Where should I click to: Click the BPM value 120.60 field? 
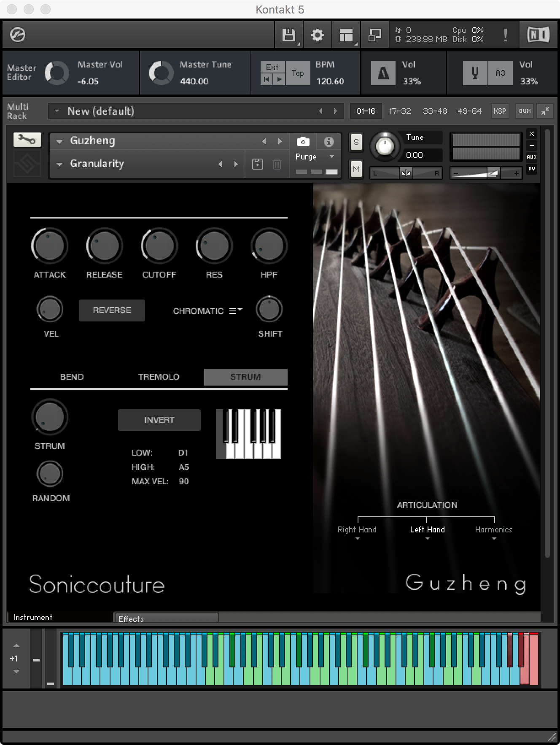pyautogui.click(x=330, y=81)
